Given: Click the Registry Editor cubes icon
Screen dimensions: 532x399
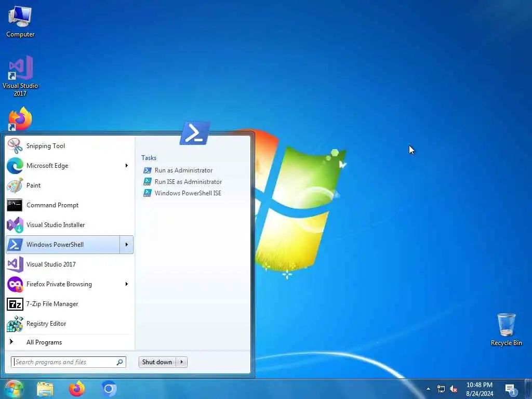Looking at the screenshot, I should (x=15, y=323).
